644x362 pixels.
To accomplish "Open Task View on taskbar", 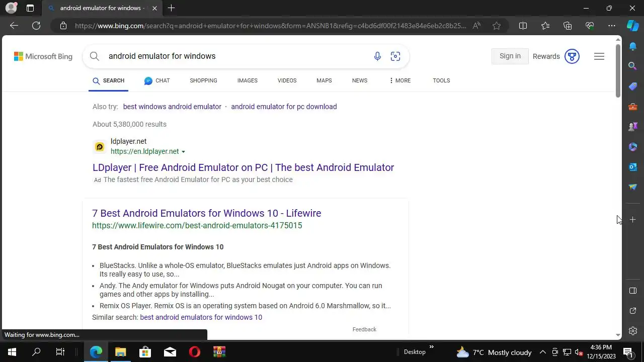I will point(60,352).
